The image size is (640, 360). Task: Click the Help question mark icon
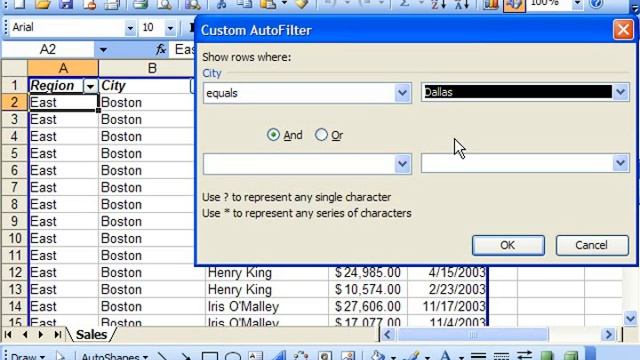tap(596, 4)
